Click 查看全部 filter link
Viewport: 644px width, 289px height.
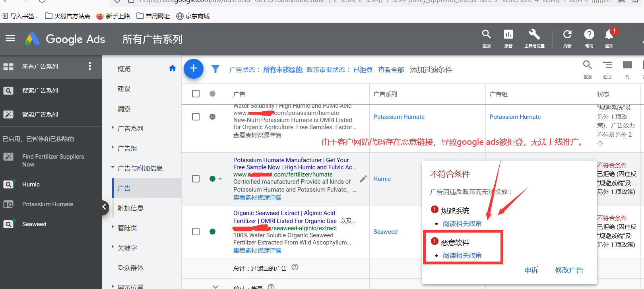(x=391, y=70)
